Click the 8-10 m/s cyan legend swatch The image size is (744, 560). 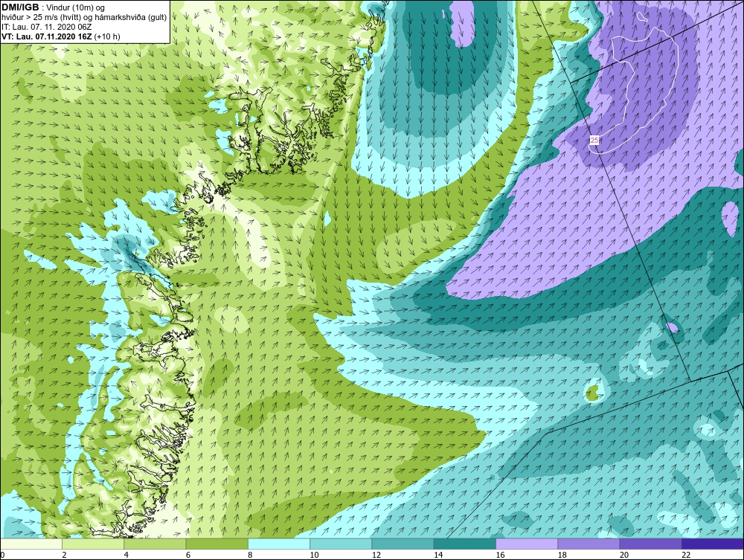[x=279, y=544]
